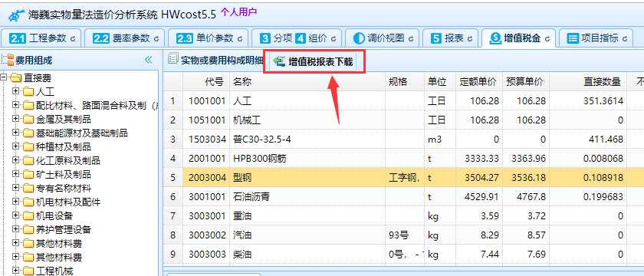644x276 pixels.
Task: Collapse the 直接费 tree node
Action: pos(4,77)
